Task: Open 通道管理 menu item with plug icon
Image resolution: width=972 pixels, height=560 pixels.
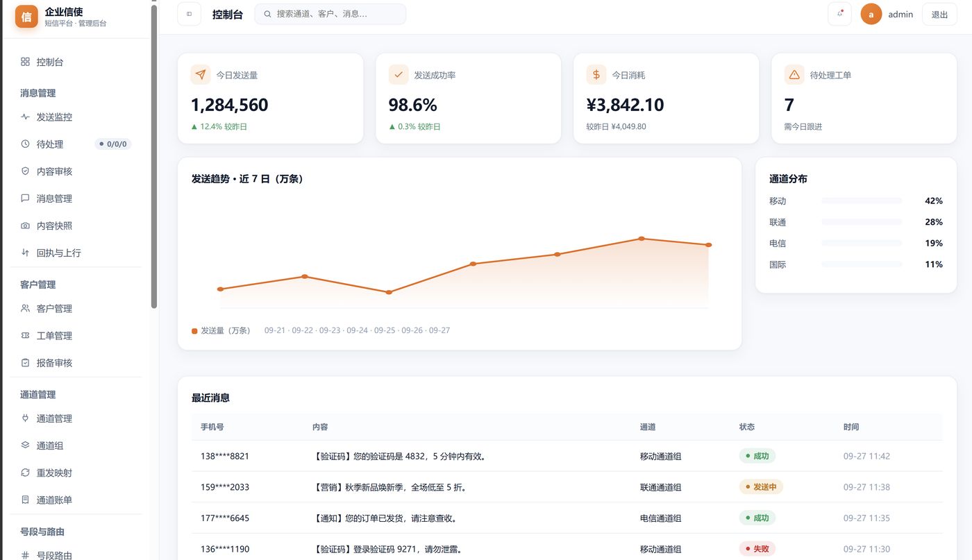Action: point(75,418)
